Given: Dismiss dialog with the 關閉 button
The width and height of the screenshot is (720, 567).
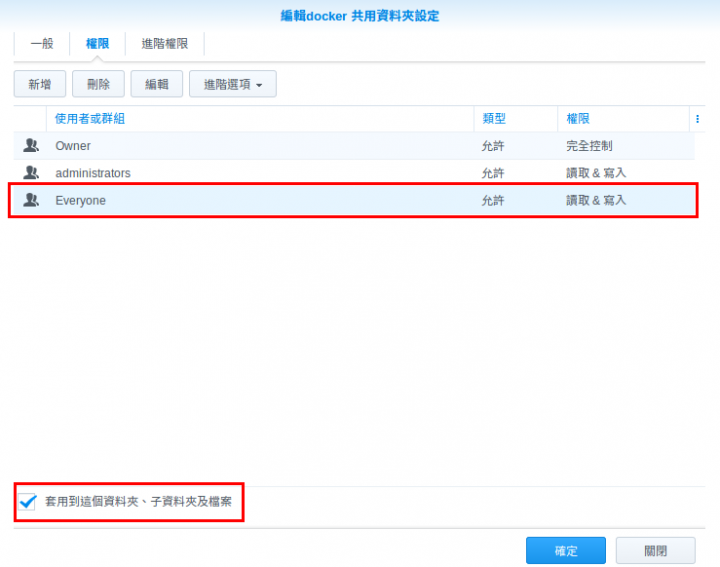Looking at the screenshot, I should (x=656, y=550).
